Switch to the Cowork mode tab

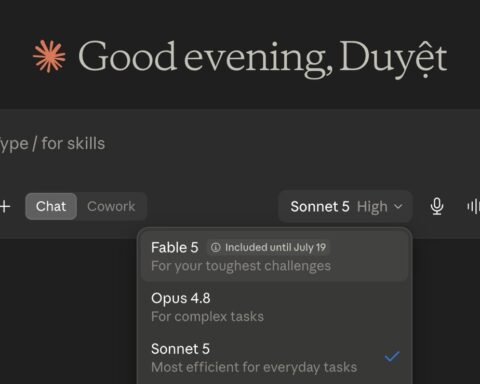[x=111, y=206]
